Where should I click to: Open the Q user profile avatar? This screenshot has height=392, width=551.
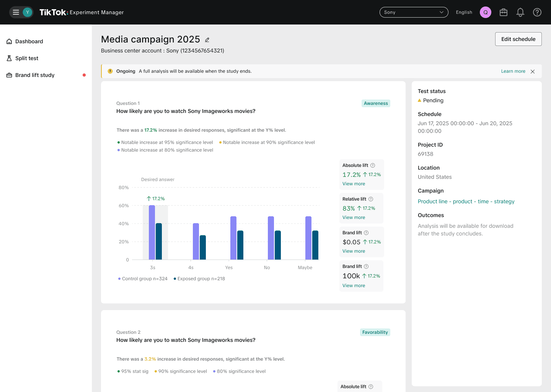[x=486, y=12]
